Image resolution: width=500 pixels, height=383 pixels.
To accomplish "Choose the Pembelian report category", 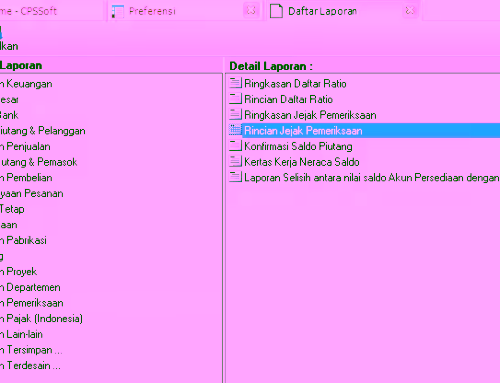I will tap(26, 178).
